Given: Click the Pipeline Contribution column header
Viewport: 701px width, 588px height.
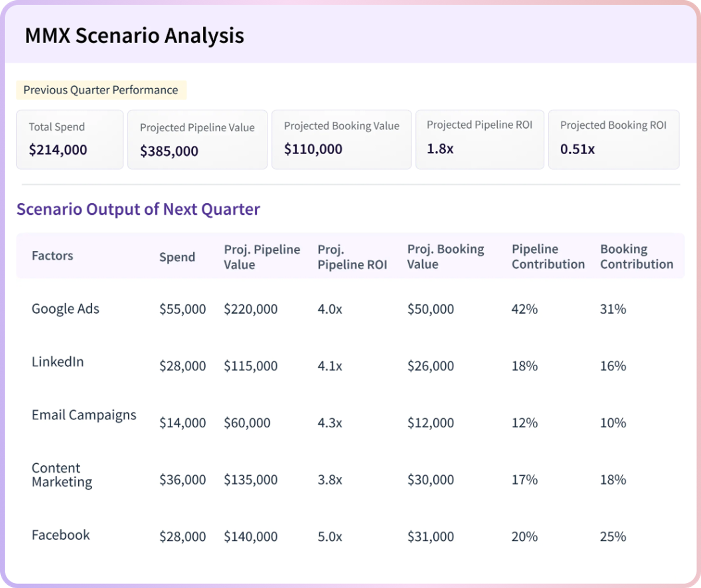Looking at the screenshot, I should point(548,257).
